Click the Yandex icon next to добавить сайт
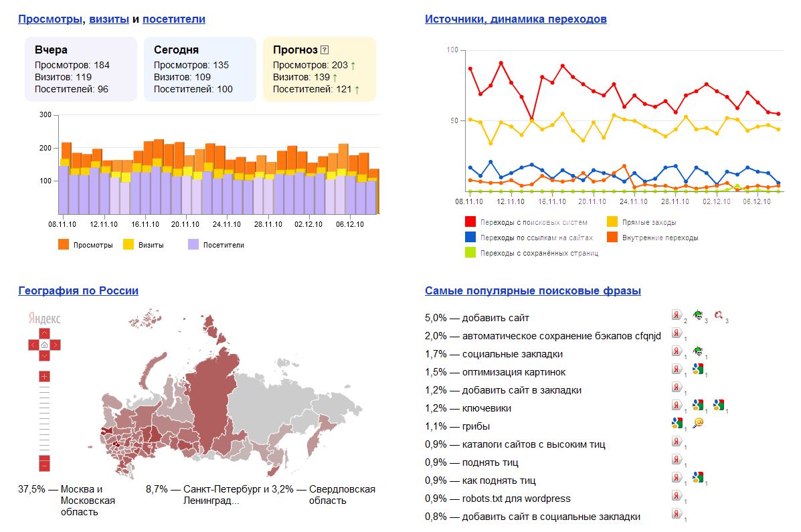This screenshot has width=801, height=532. (x=677, y=315)
